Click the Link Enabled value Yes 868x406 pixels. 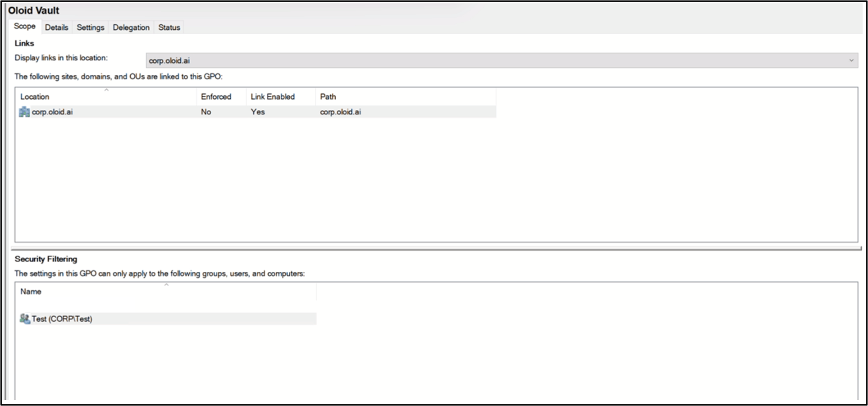pyautogui.click(x=258, y=112)
